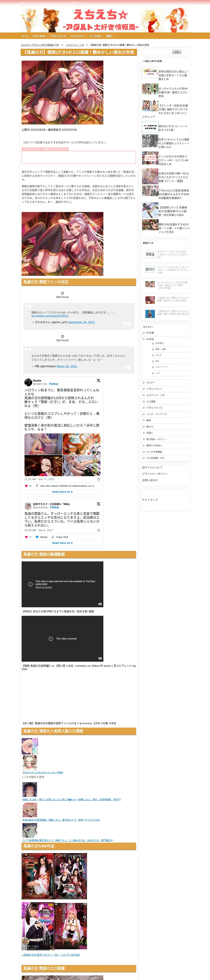The width and height of the screenshot is (210, 980).
Task: Open the September 26, 2021 tweet date link
Action: (x=81, y=322)
